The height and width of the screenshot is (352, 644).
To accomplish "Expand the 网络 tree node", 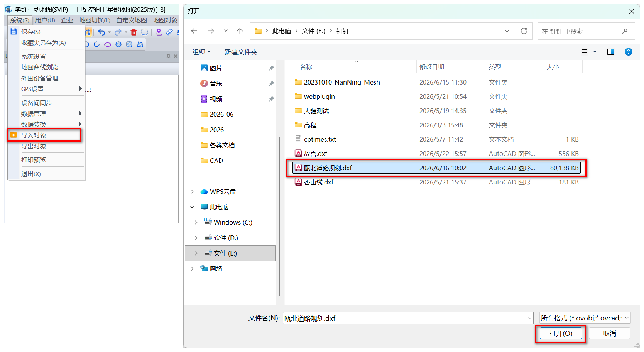I will (x=192, y=269).
